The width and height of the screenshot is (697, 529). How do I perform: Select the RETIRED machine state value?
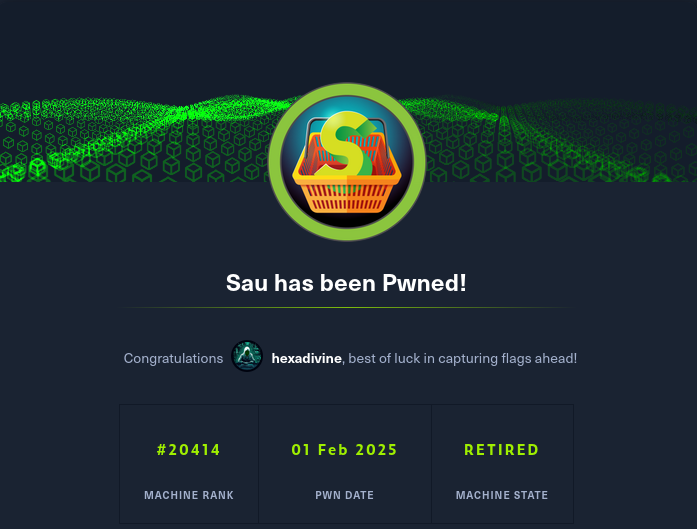click(x=501, y=449)
